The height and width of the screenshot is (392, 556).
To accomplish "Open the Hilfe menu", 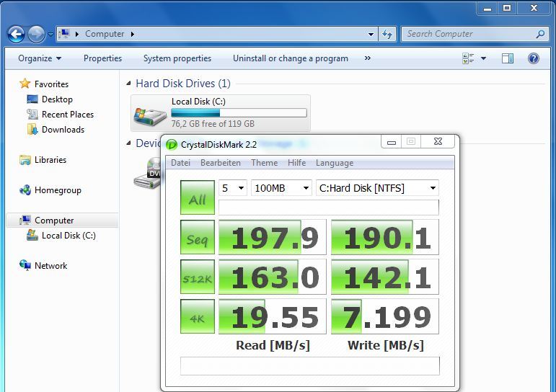I will (297, 163).
